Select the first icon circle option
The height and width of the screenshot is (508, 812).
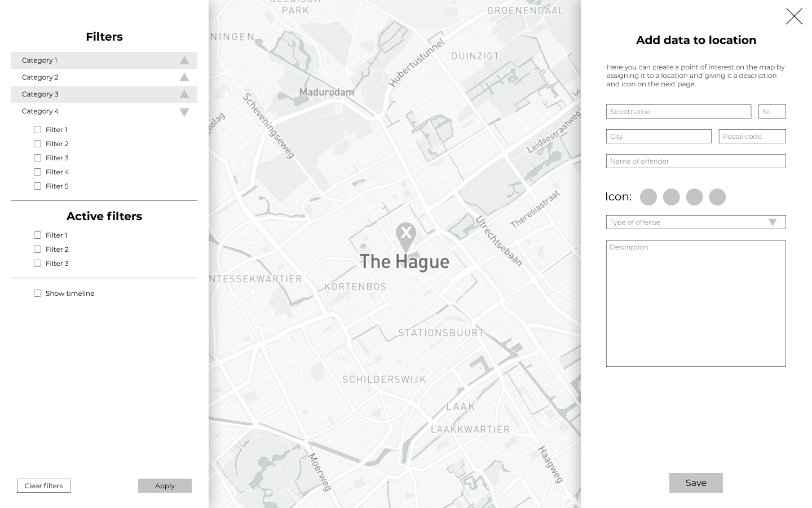click(648, 197)
